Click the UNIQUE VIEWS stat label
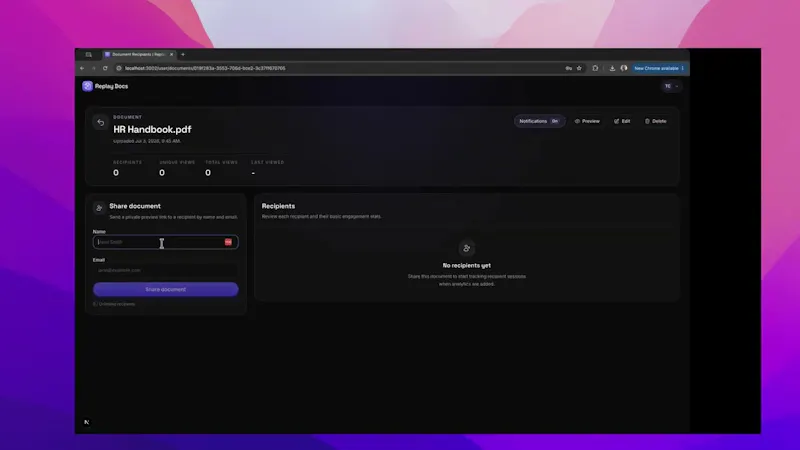This screenshot has width=800, height=450. coord(177,162)
